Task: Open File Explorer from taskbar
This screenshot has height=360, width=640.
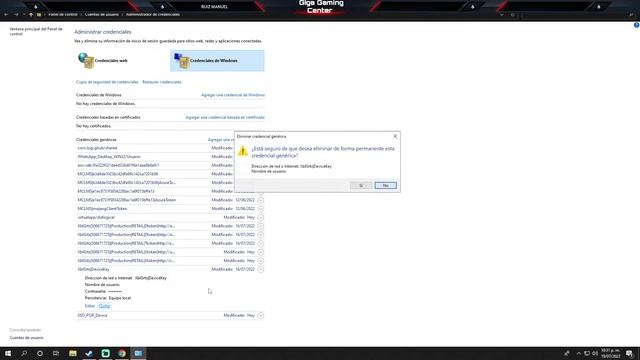Action: tap(73, 353)
